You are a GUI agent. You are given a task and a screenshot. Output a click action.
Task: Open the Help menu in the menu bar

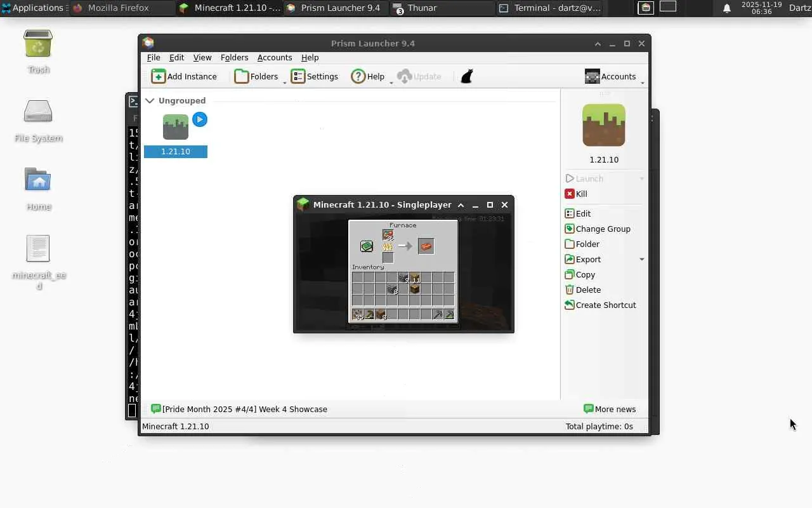coord(310,57)
